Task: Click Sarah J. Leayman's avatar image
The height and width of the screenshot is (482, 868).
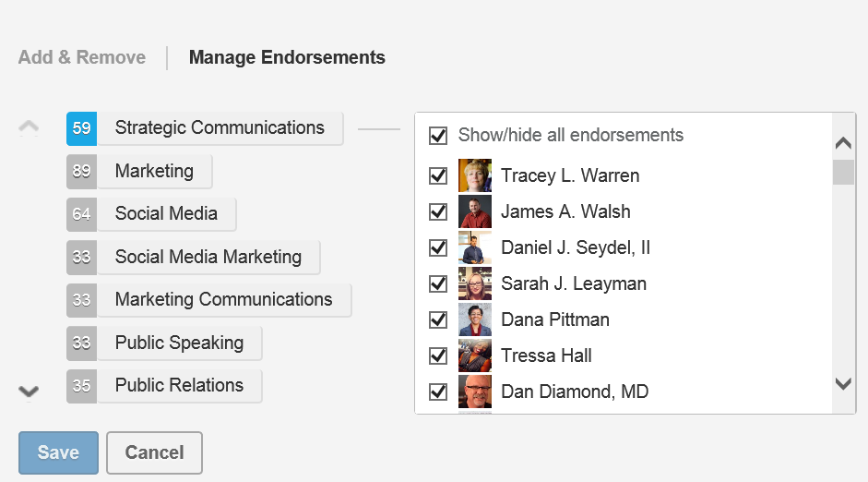Action: pos(475,283)
